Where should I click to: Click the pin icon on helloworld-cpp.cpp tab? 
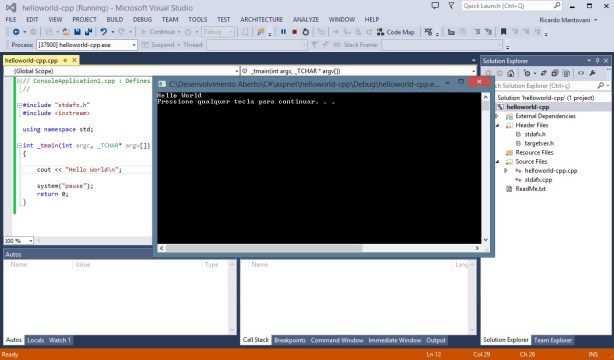[65, 60]
